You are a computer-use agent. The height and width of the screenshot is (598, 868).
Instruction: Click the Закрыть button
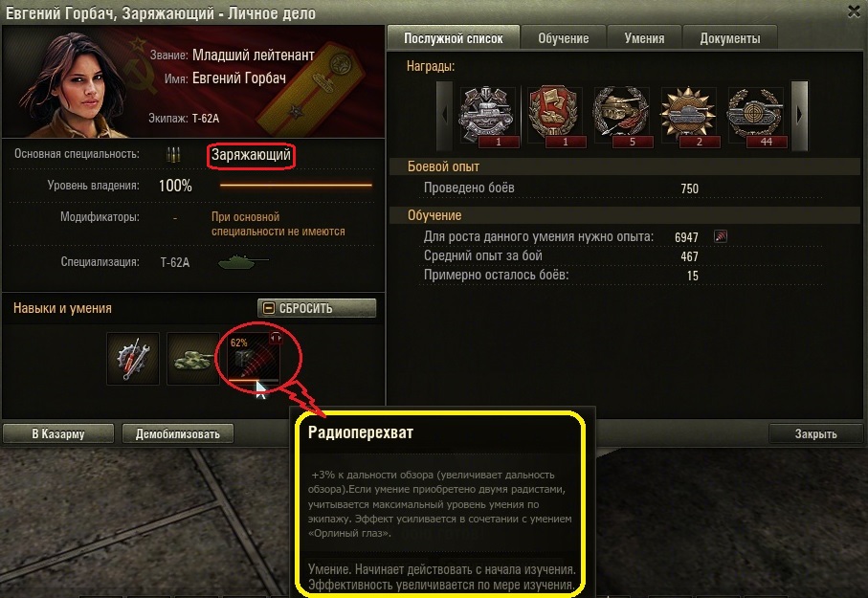pyautogui.click(x=815, y=433)
